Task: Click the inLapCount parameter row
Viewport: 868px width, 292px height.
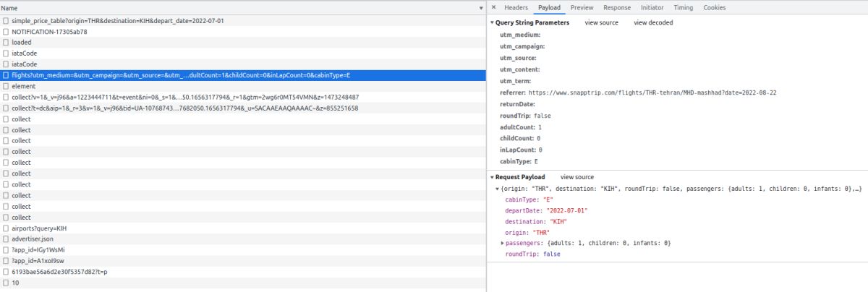Action: pyautogui.click(x=521, y=150)
